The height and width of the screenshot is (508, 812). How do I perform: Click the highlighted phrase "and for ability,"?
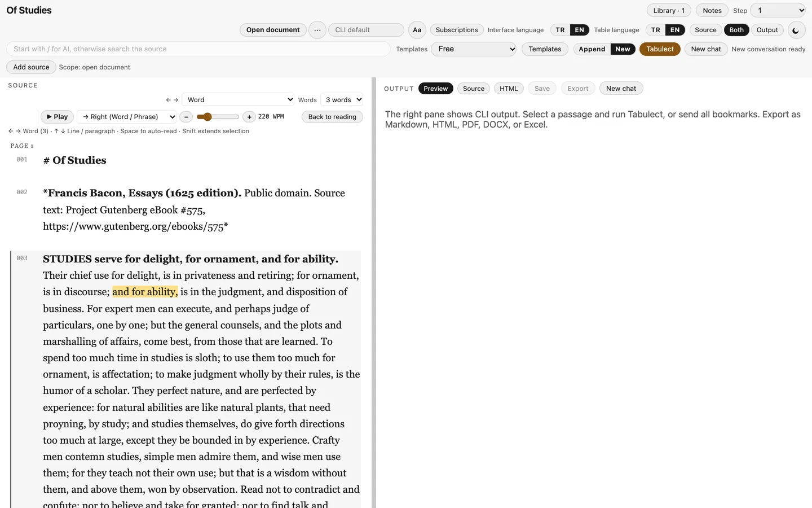145,292
